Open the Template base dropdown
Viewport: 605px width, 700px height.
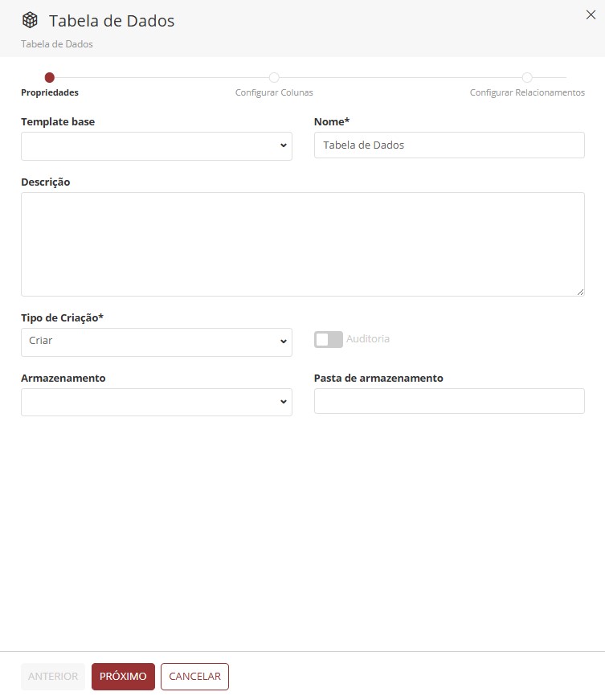157,146
